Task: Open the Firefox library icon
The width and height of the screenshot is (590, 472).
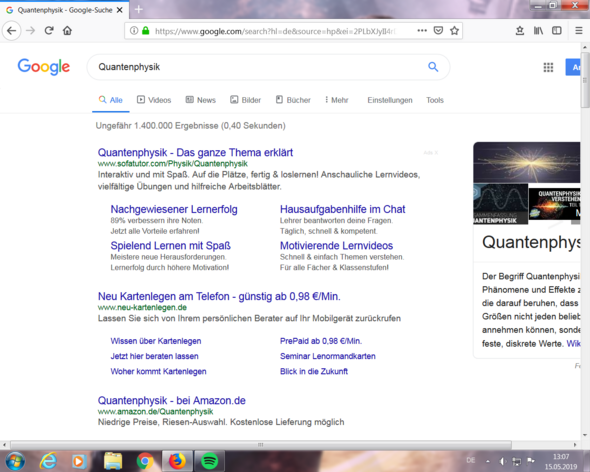Action: click(538, 30)
